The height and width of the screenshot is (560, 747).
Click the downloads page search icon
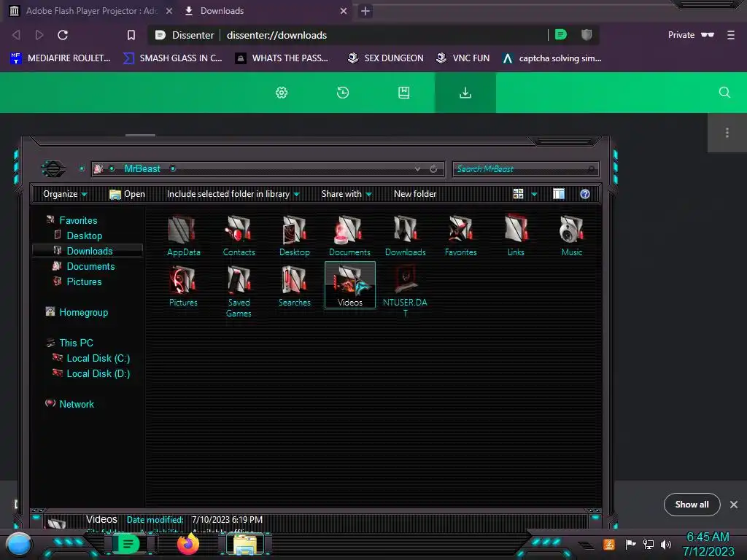pos(724,93)
